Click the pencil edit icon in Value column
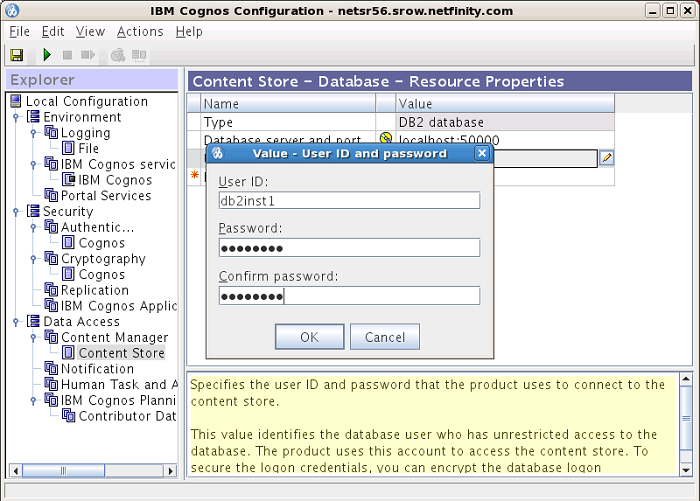 [607, 158]
